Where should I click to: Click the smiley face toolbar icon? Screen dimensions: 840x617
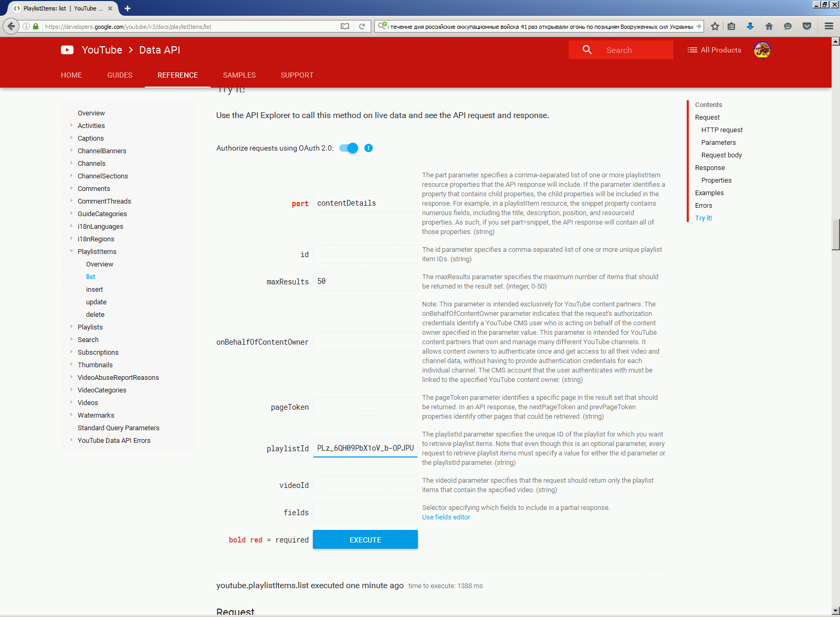click(x=787, y=26)
